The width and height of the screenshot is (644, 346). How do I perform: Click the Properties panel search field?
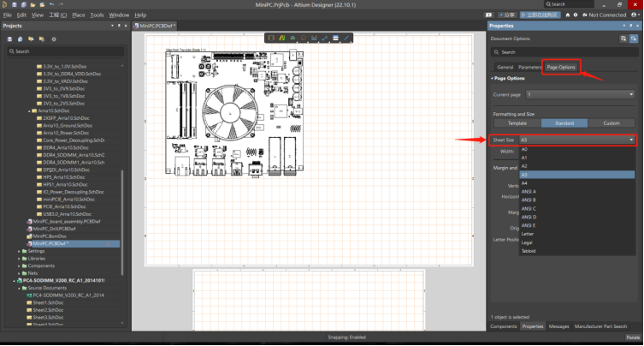coord(564,52)
